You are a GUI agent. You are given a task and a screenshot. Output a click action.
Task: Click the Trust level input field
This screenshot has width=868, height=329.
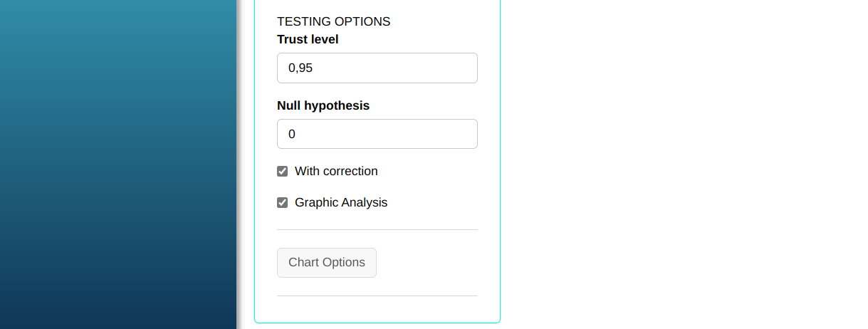(377, 68)
